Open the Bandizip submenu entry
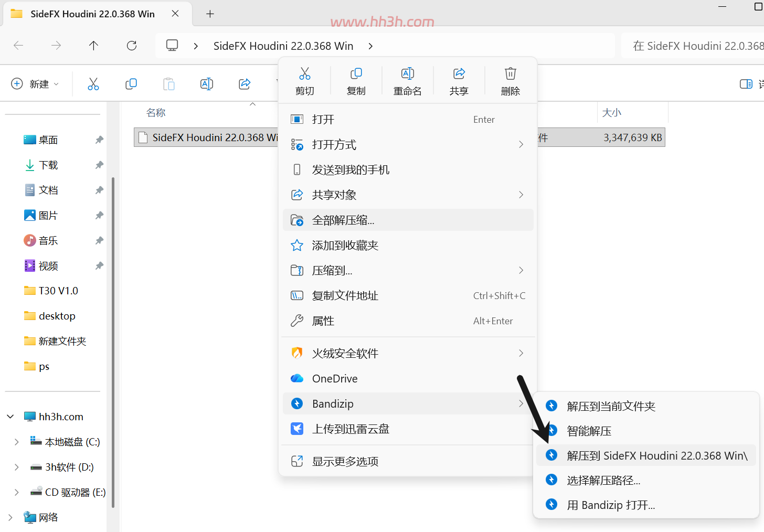This screenshot has height=532, width=764. [x=408, y=404]
